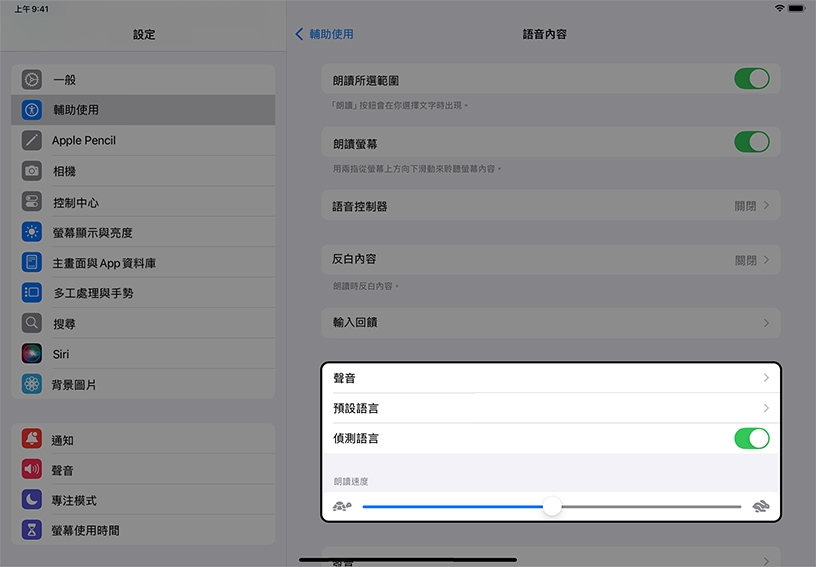816x567 pixels.
Task: Open 語音控制器 options via its chevron
Action: 766,206
